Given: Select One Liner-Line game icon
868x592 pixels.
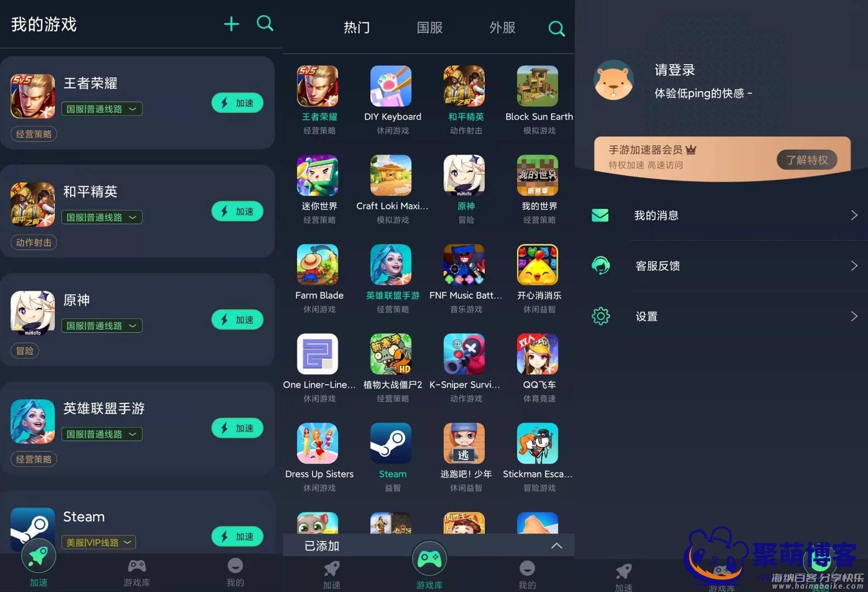Looking at the screenshot, I should click(x=317, y=354).
